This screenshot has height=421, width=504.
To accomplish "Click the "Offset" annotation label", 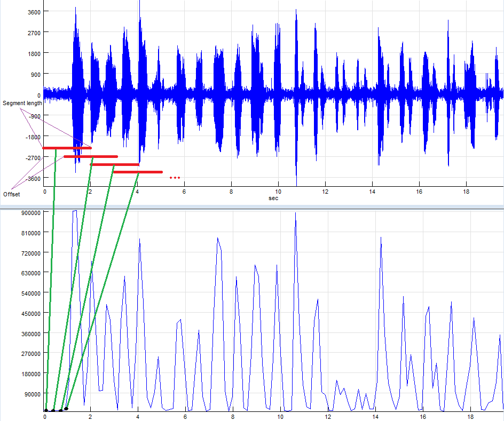I will [x=11, y=194].
